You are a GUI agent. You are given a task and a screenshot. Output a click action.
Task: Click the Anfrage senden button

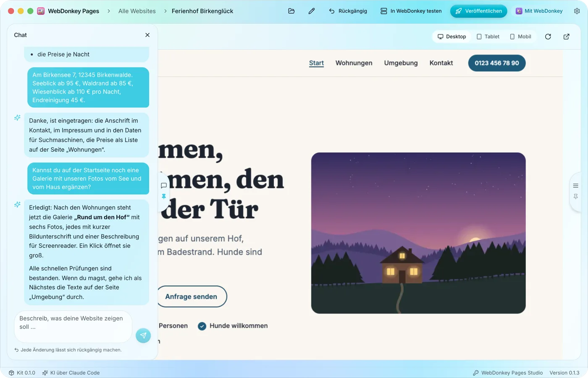[192, 297]
